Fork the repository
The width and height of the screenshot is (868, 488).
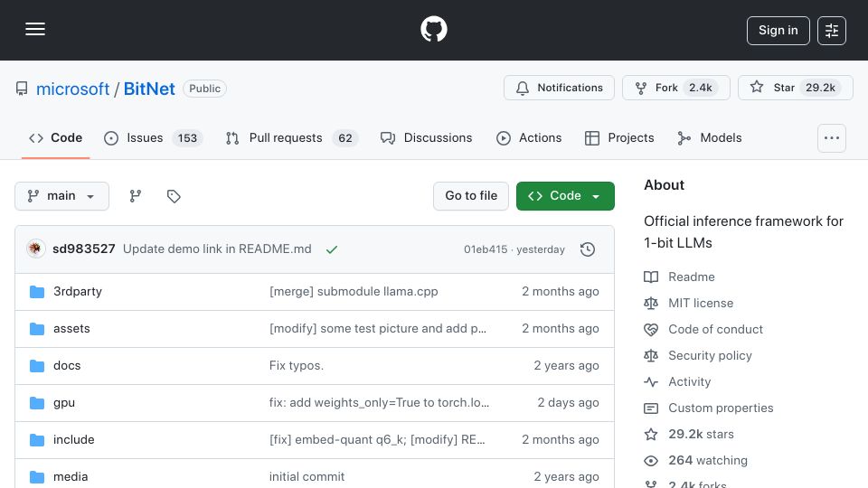676,88
